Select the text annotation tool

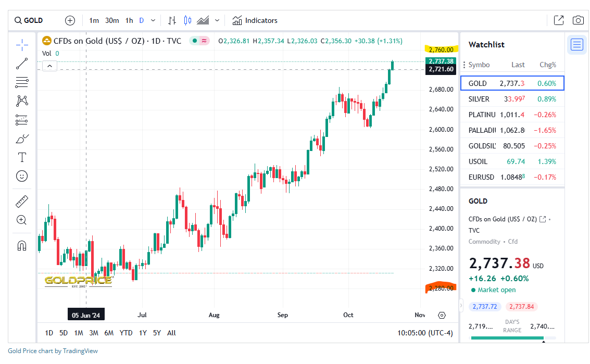pyautogui.click(x=22, y=157)
